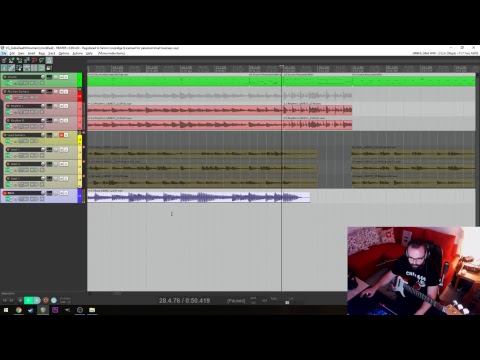480x360 pixels.
Task: Solo the Drums track
Action: click(x=66, y=77)
